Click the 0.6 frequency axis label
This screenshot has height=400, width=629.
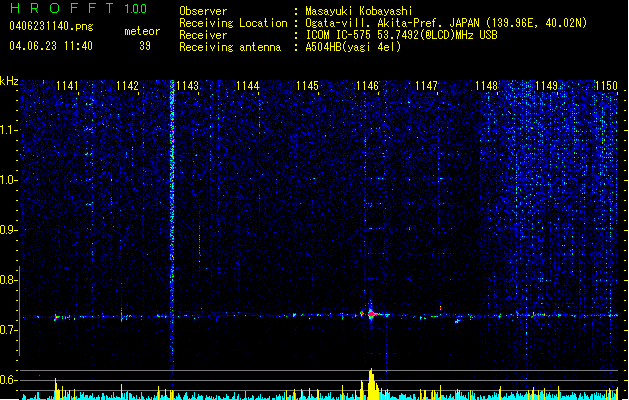8,380
